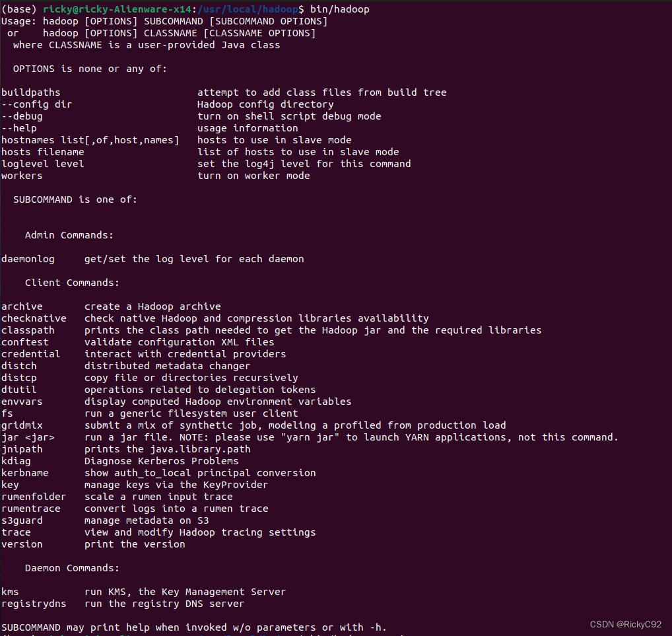This screenshot has width=672, height=636.
Task: Click the 'conftest' command entry
Action: 25,342
